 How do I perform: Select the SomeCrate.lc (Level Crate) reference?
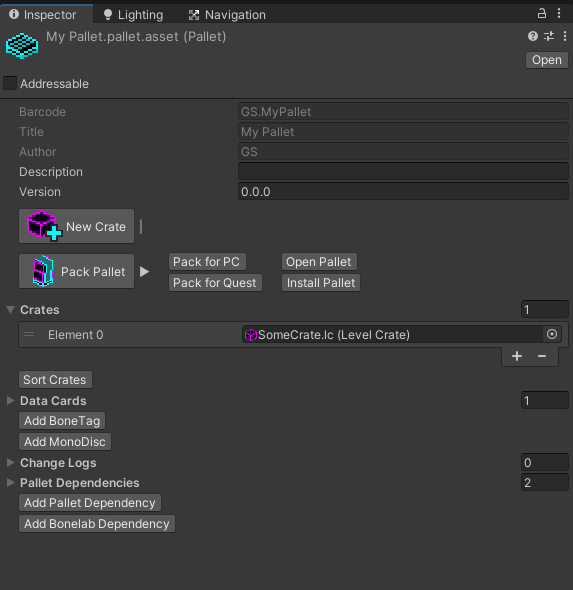click(392, 334)
